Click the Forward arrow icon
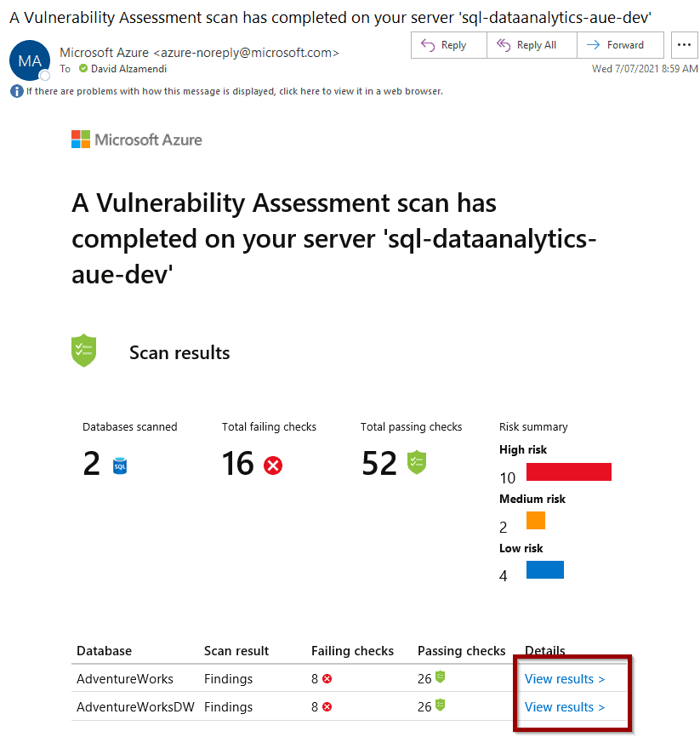Viewport: 700px width, 754px height. coord(594,45)
